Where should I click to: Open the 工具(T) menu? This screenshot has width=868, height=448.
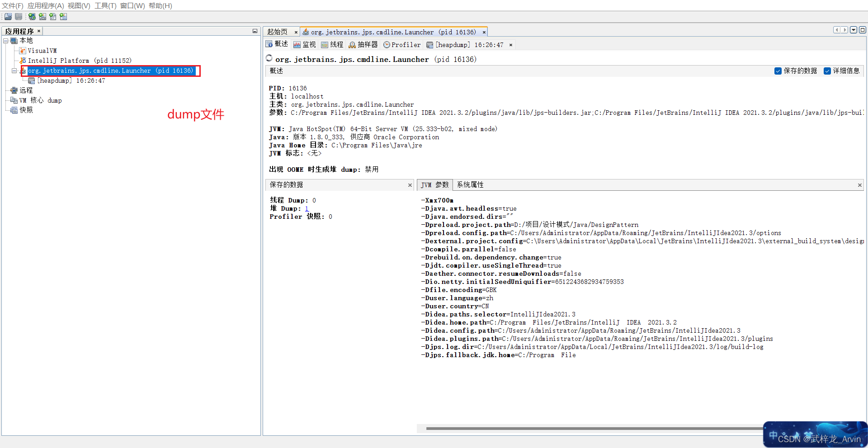105,6
